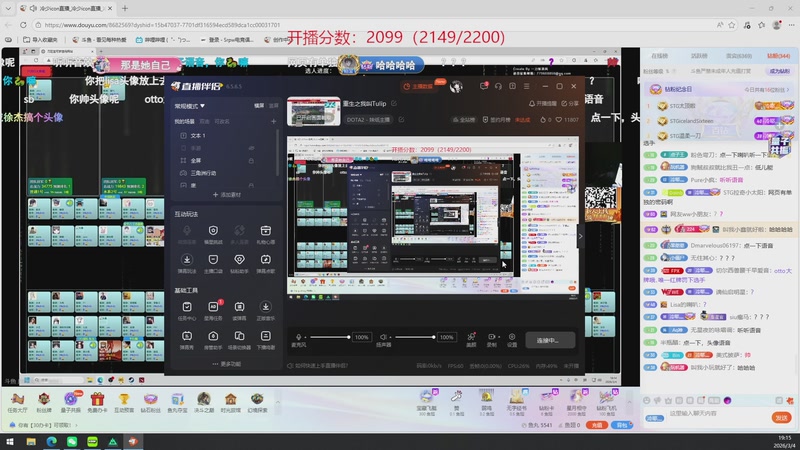Click the 开播提醒 bell notification
This screenshot has height=450, width=800.
tap(543, 104)
